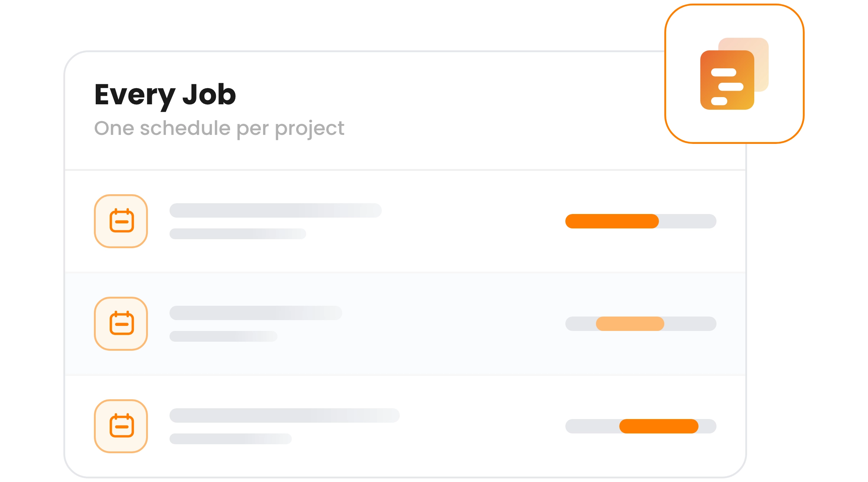This screenshot has width=868, height=482.
Task: Click second row's light orange timeline bar
Action: click(x=630, y=324)
